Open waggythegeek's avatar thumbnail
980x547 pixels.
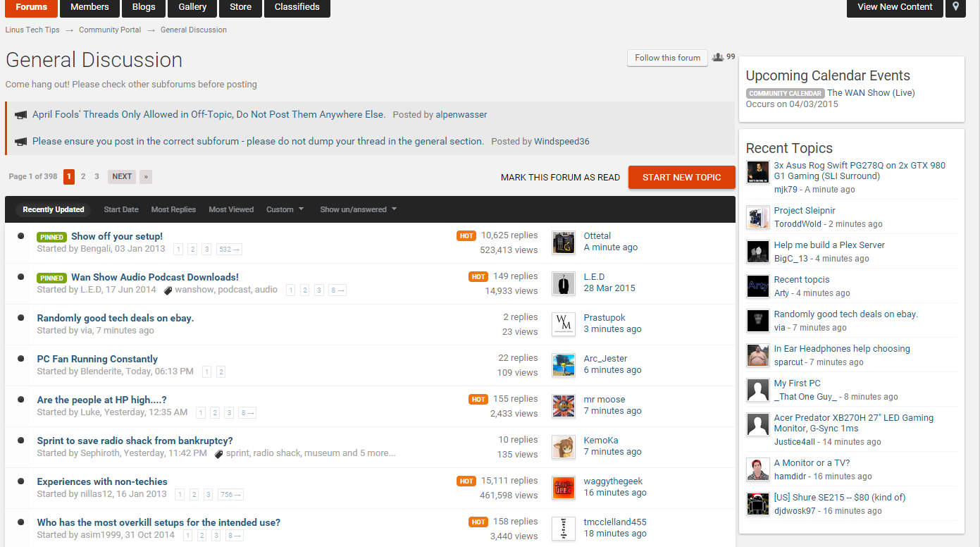pos(564,488)
